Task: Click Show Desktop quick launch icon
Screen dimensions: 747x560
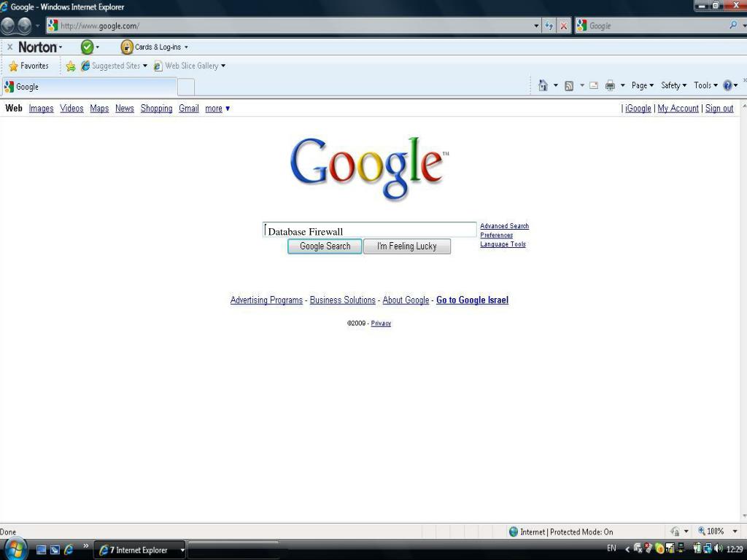Action: click(41, 550)
